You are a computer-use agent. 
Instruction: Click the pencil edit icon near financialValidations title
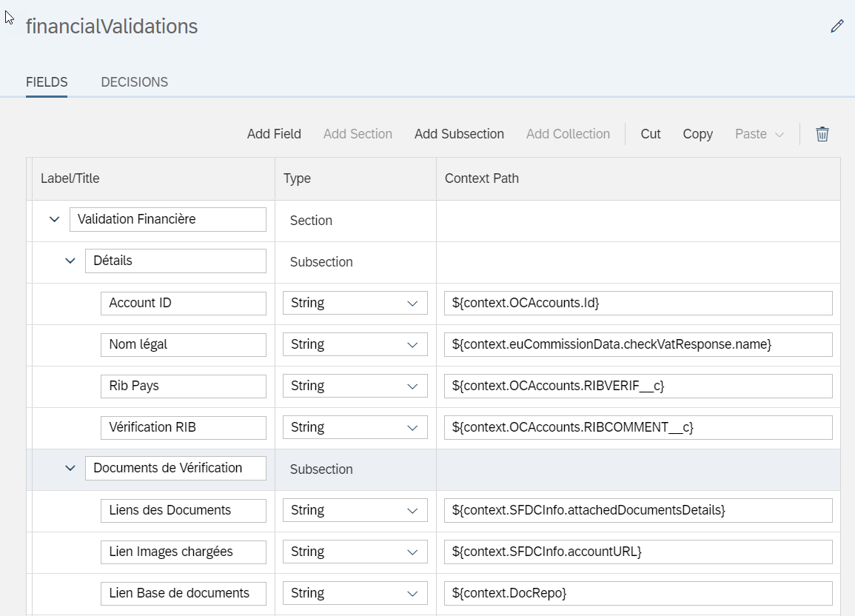(837, 26)
